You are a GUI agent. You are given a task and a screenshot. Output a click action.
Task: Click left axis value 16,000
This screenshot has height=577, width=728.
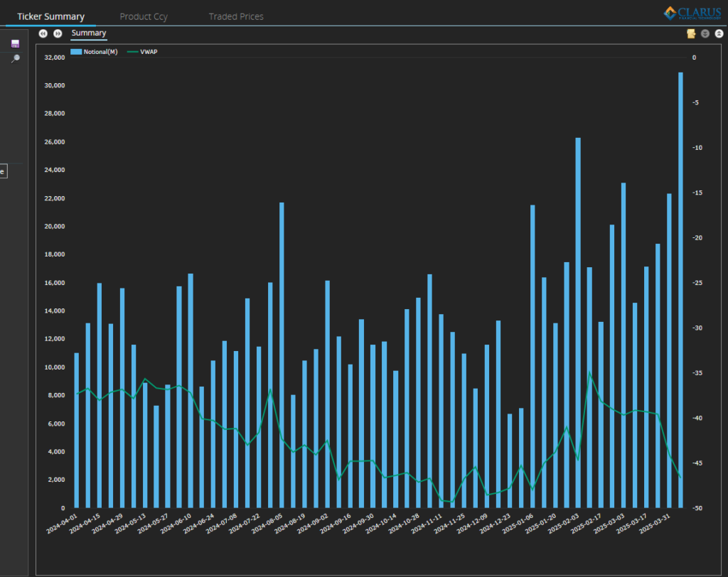(x=54, y=283)
